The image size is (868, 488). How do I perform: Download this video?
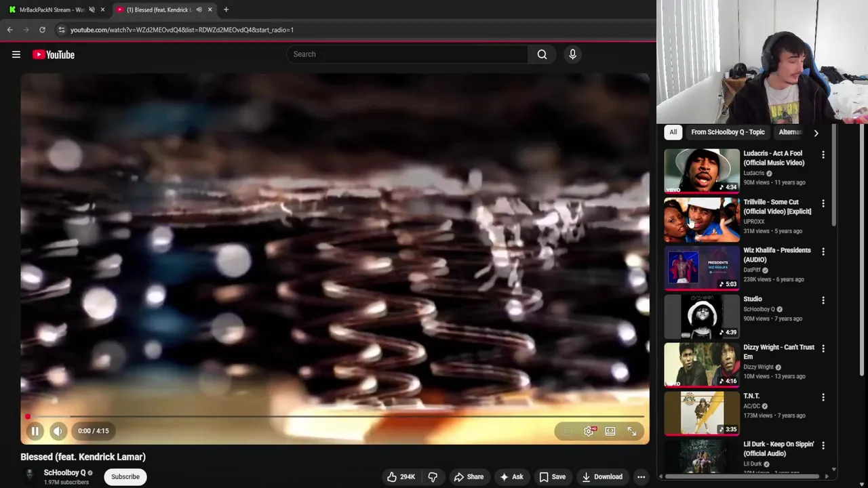pos(602,477)
